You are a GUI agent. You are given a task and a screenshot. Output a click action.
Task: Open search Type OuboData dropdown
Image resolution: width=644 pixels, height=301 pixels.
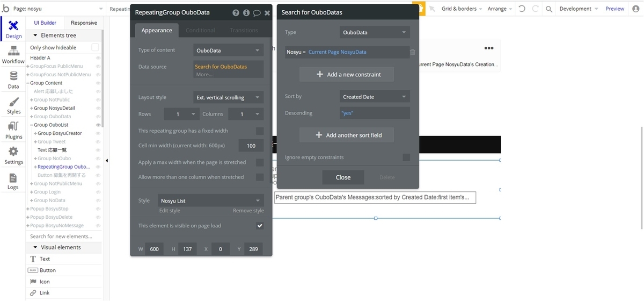coord(375,32)
